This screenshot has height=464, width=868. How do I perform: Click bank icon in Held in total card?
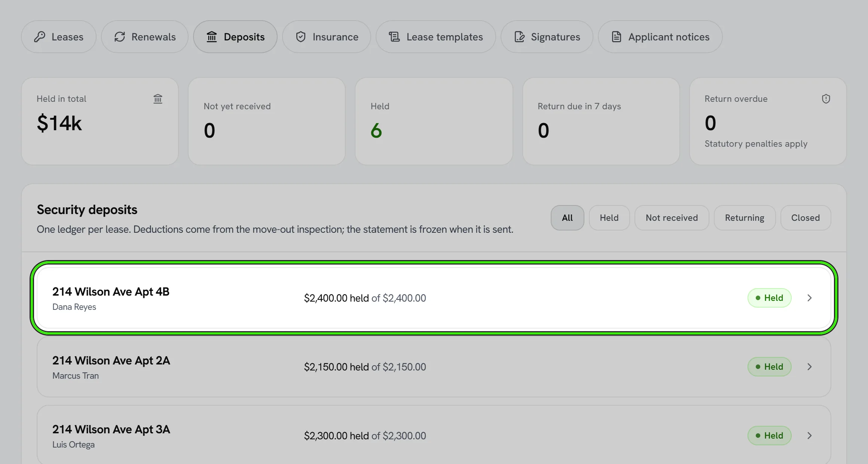pos(158,99)
